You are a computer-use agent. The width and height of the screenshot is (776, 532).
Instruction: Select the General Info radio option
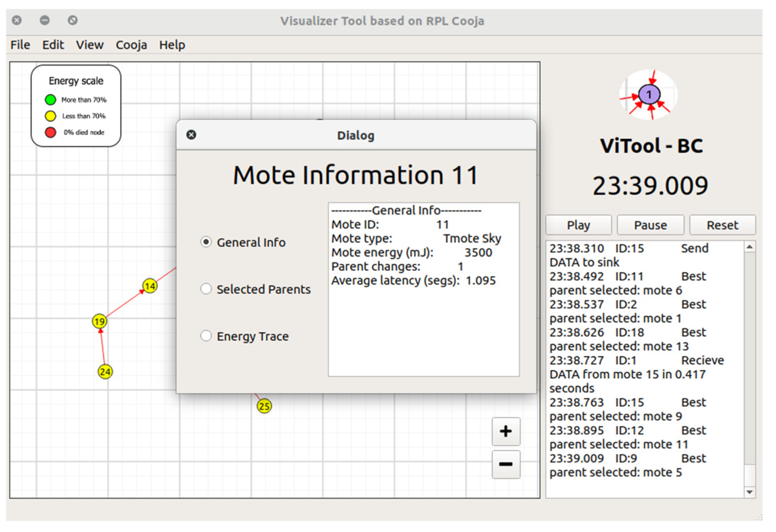[206, 242]
